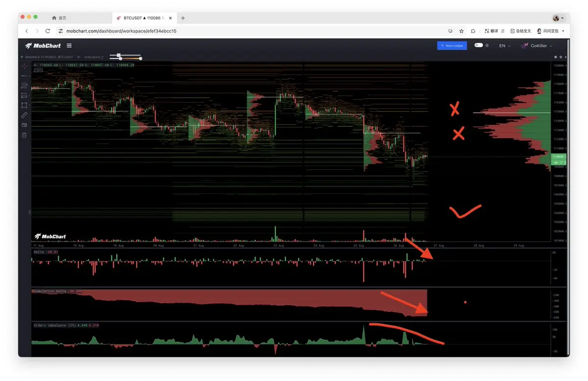Open browser extensions puzzle icon
588x381 pixels.
[473, 31]
